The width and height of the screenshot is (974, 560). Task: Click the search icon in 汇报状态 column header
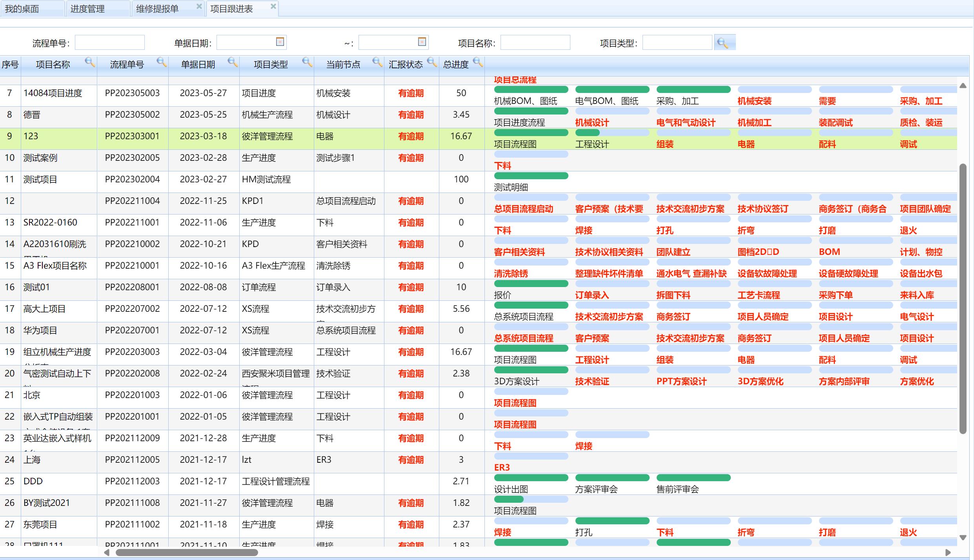tap(432, 62)
